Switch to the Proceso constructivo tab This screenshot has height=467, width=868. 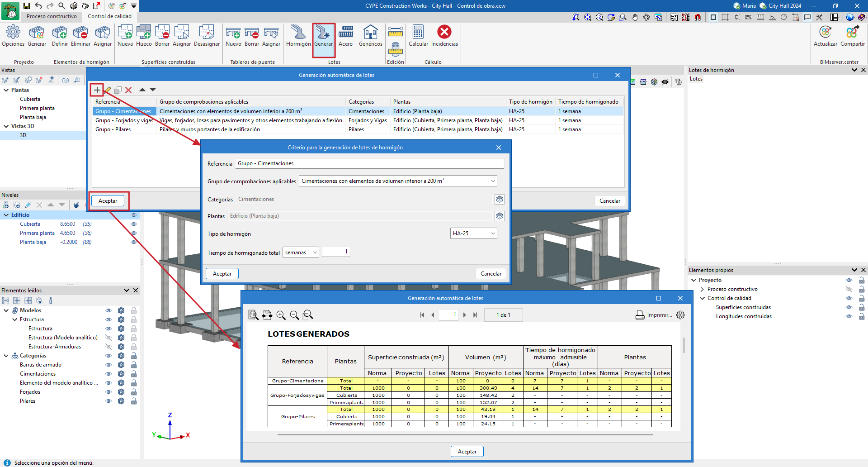tap(52, 16)
